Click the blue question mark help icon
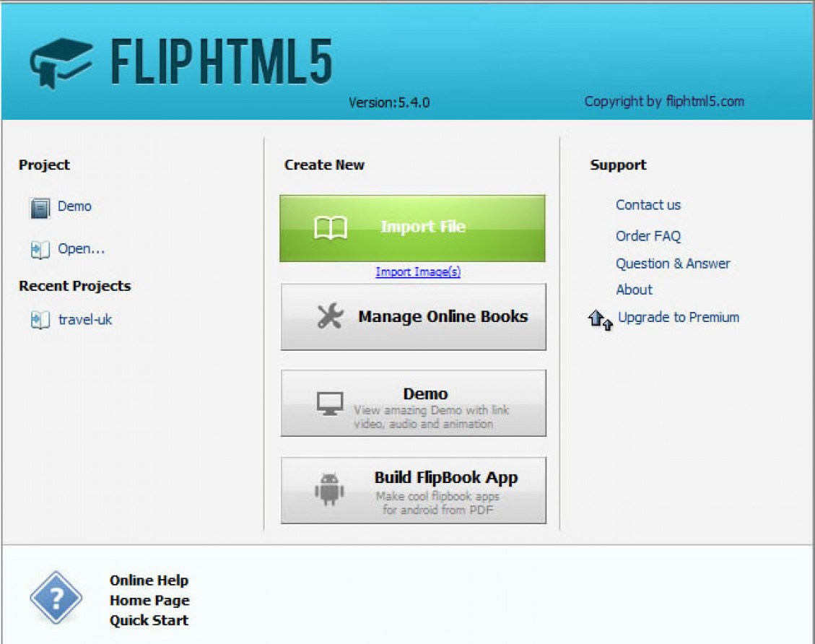This screenshot has width=815, height=644. 56,598
